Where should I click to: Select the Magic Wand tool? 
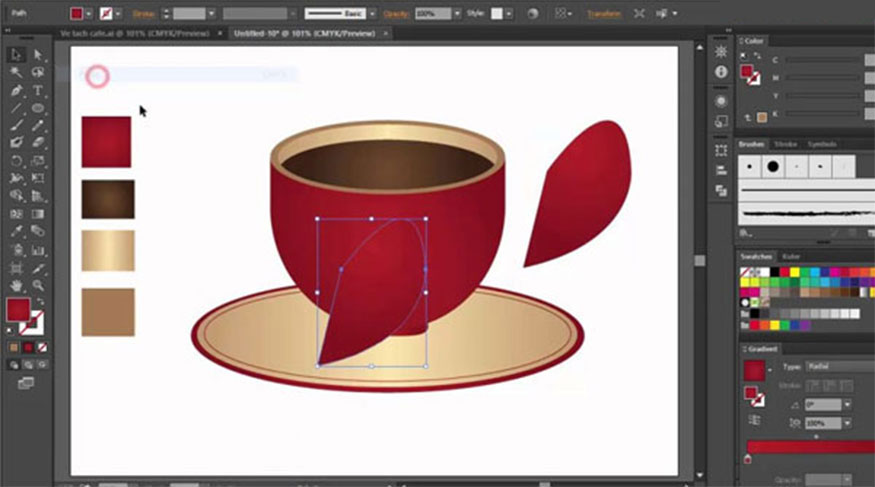pyautogui.click(x=17, y=73)
